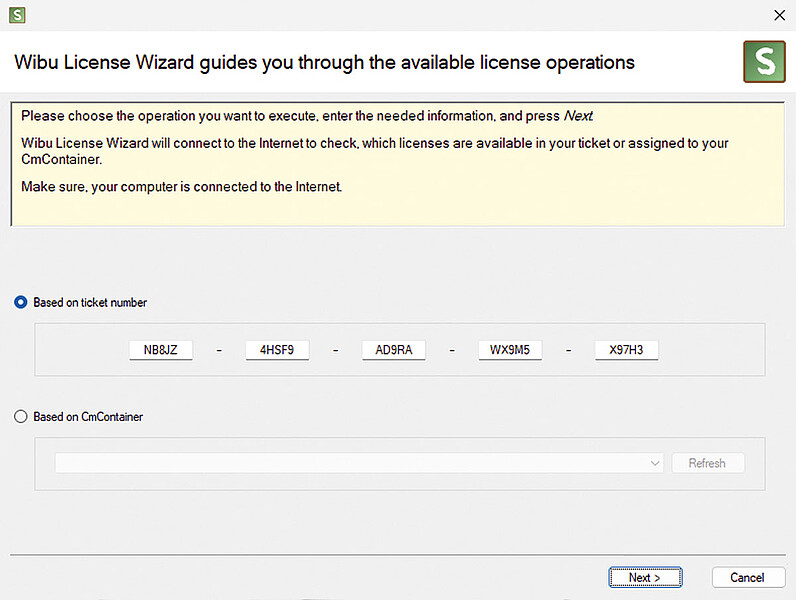Click ticket field containing X97H3
Viewport: 796px width, 600px height.
626,350
